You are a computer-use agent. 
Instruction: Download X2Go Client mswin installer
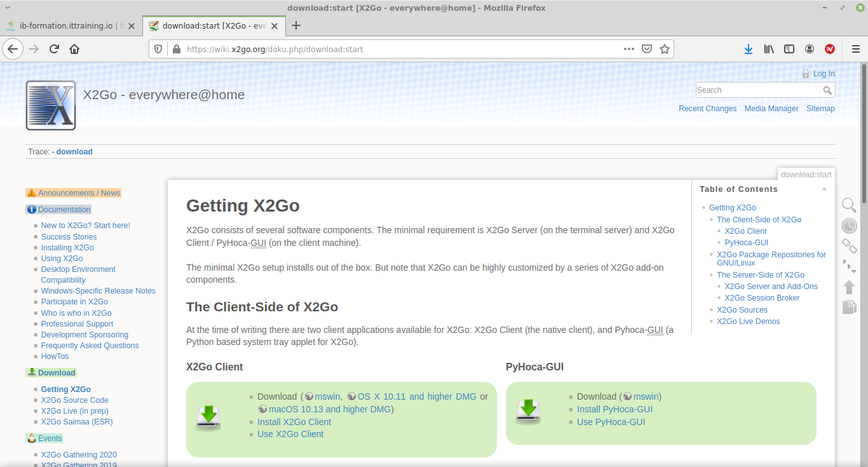click(x=329, y=396)
